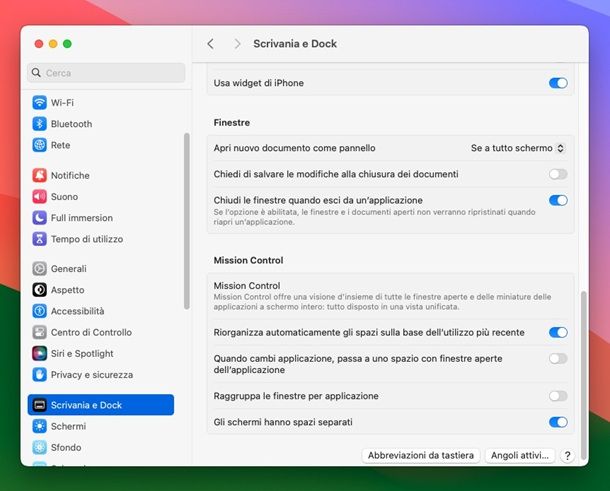610x491 pixels.
Task: Open the Schermi settings pane
Action: pyautogui.click(x=101, y=426)
